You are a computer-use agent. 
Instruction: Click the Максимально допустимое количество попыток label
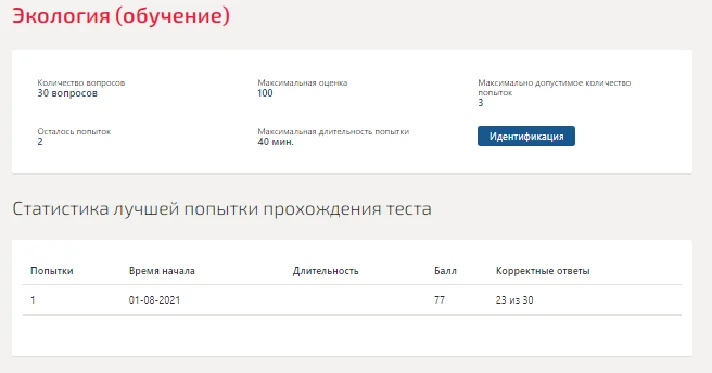[554, 87]
